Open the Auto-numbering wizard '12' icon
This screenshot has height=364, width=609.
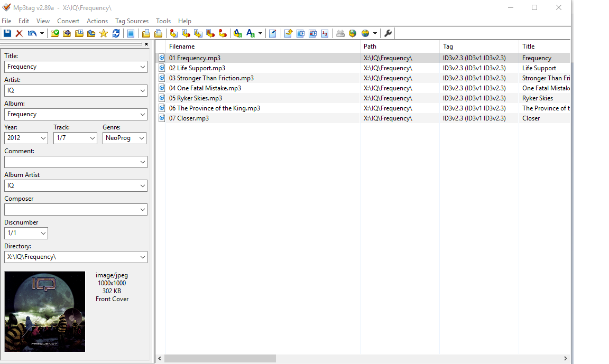(325, 33)
